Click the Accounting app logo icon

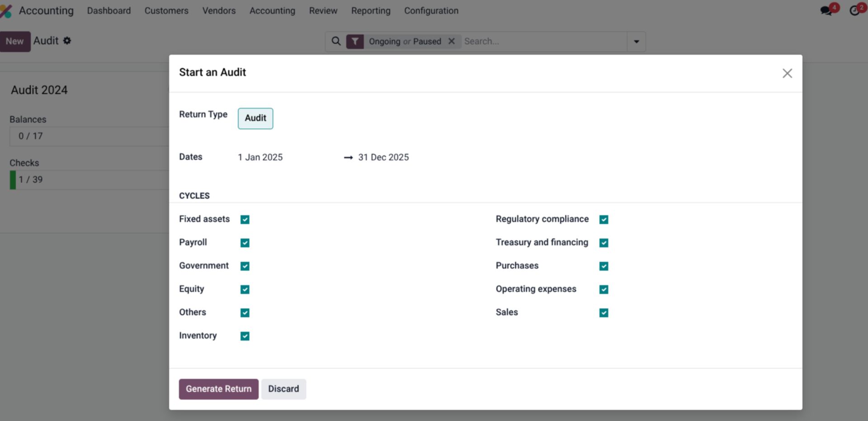(x=7, y=10)
